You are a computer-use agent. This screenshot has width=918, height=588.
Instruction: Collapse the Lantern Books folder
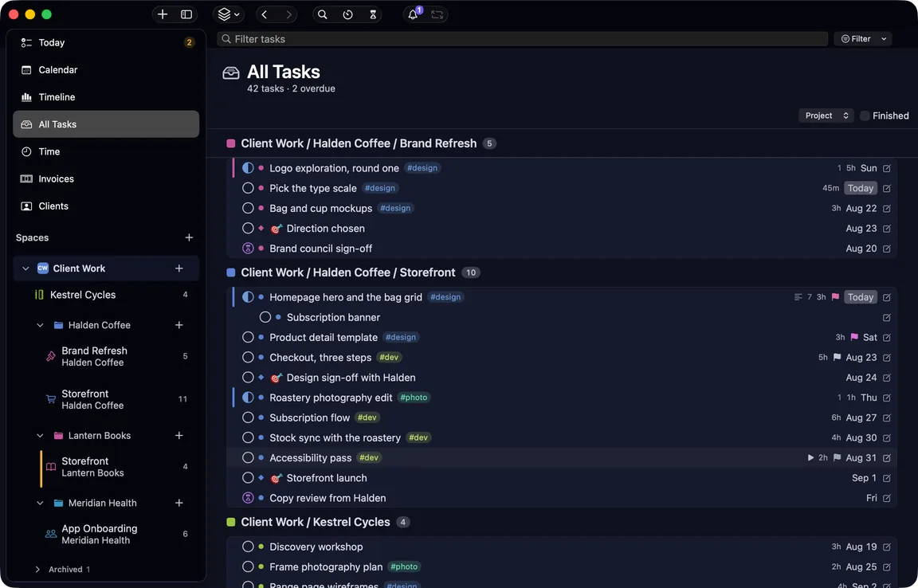coord(40,436)
